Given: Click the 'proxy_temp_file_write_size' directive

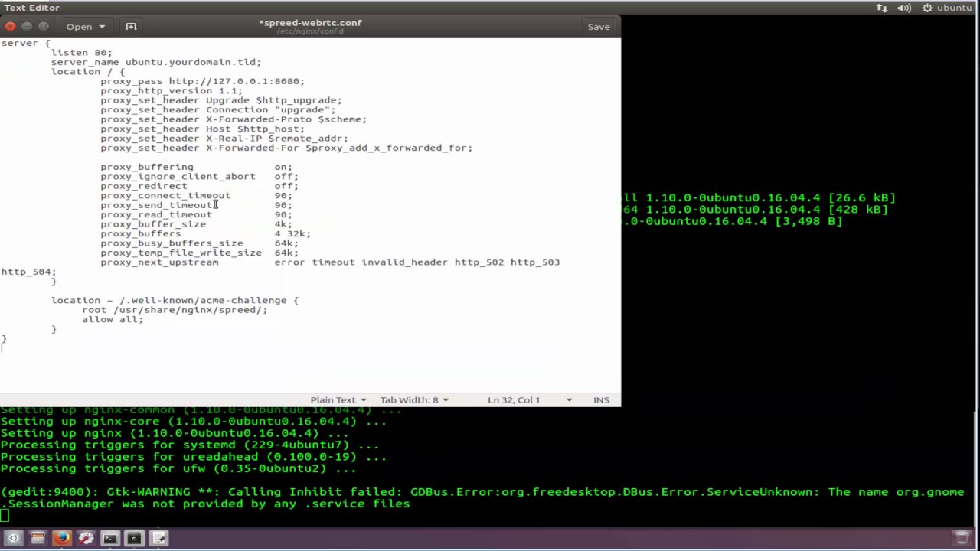Looking at the screenshot, I should point(181,253).
